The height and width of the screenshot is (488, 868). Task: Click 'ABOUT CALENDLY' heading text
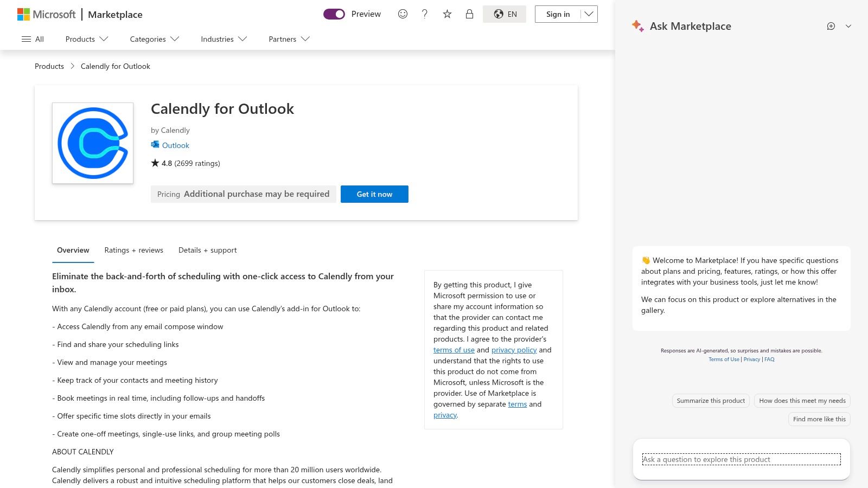click(83, 452)
